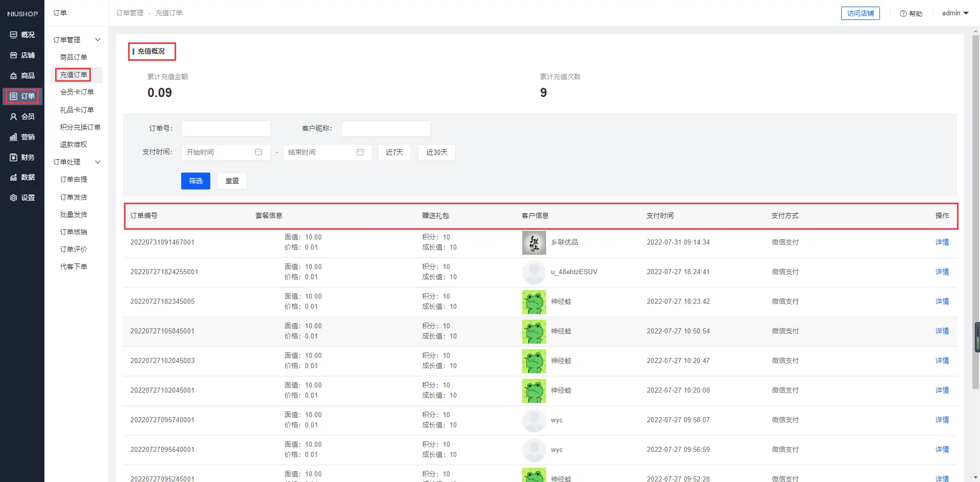Screen dimensions: 980x482
Task: Click 详情 link for order 20220731091467001
Action: pyautogui.click(x=942, y=242)
